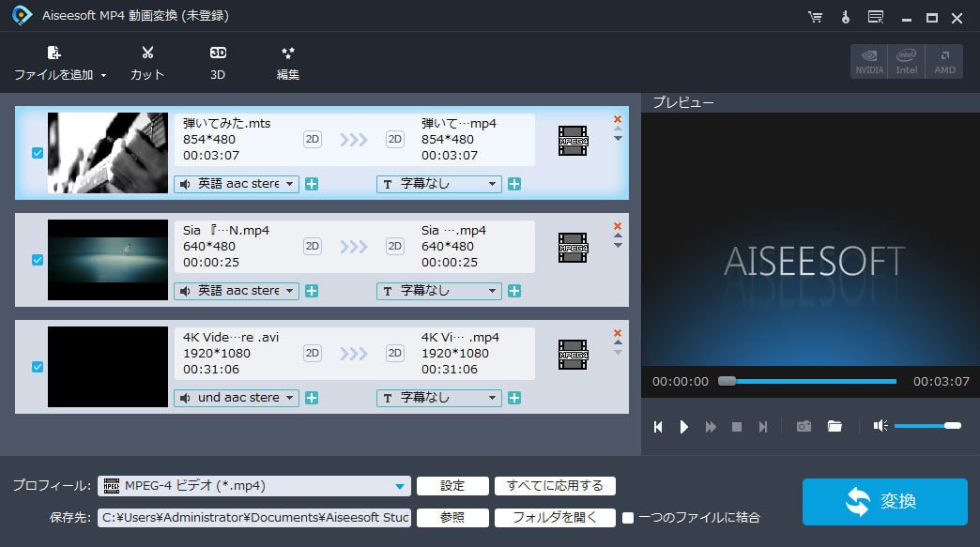The height and width of the screenshot is (547, 980).
Task: Click 参照 browse button
Action: coord(452,518)
